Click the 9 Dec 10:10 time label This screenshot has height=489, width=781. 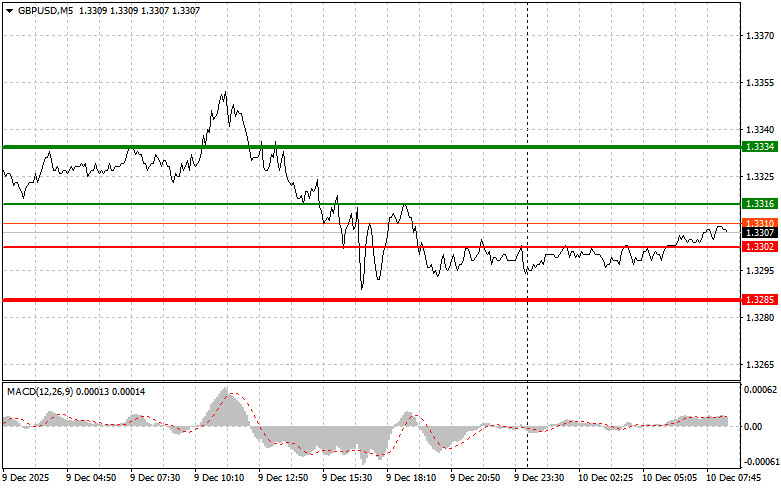(219, 478)
